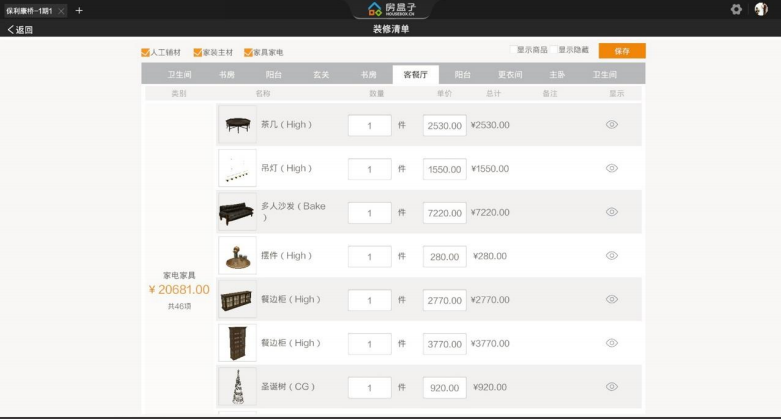The image size is (781, 419).
Task: Click the 家电家具 total ¥ 20681.00
Action: coord(179,289)
